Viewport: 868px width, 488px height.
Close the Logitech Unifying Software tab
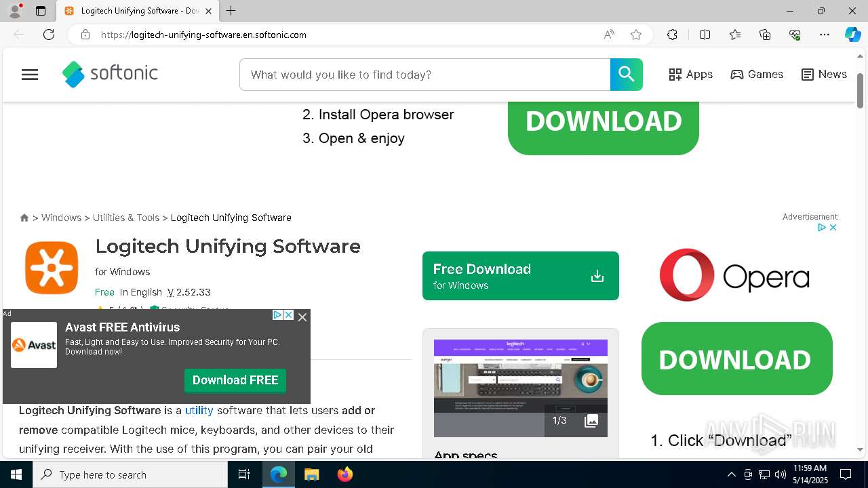tap(208, 11)
